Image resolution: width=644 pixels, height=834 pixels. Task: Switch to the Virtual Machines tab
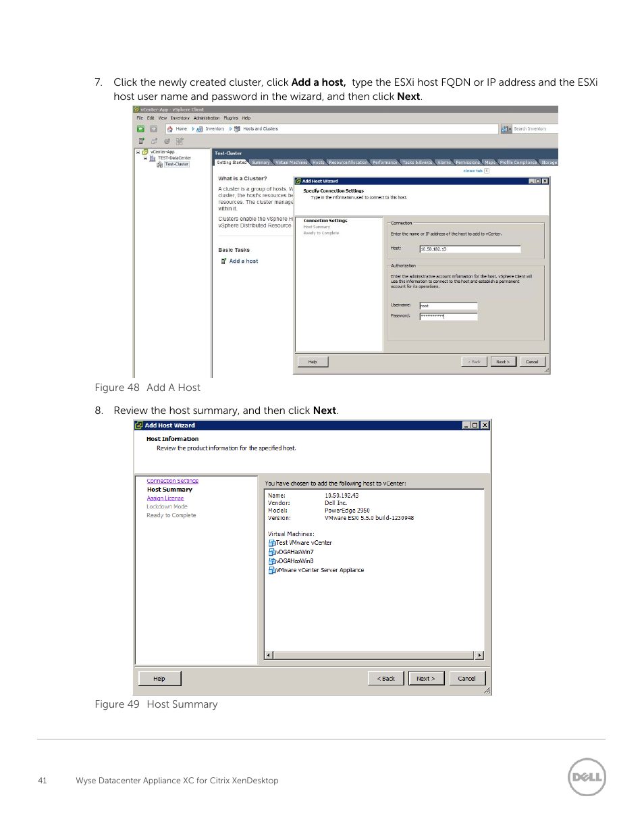(x=291, y=163)
